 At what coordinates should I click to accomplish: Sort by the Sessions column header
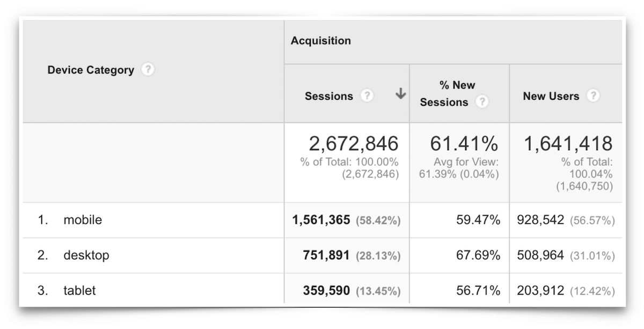pos(329,96)
